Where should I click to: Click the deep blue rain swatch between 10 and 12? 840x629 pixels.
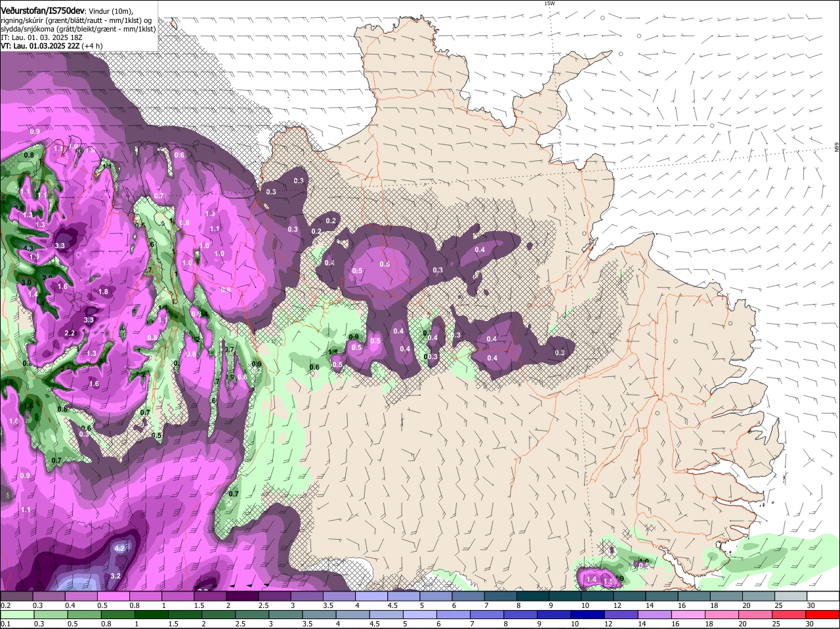pos(588,614)
